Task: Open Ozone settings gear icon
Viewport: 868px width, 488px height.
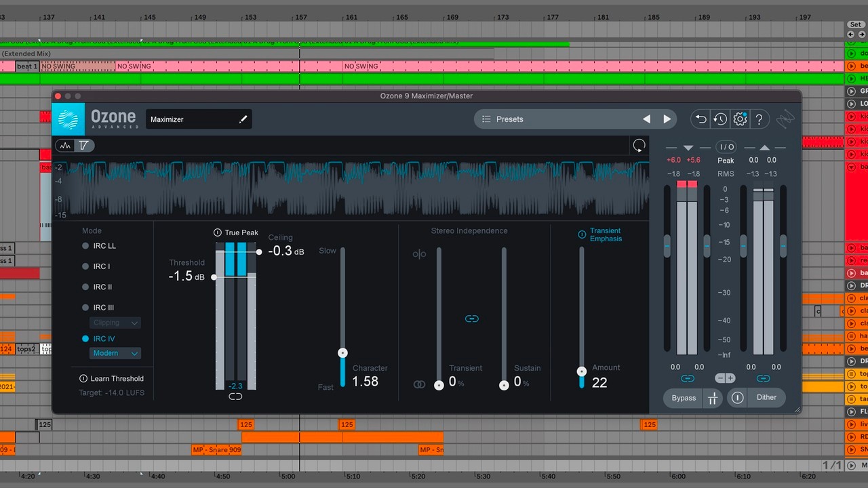Action: coord(740,119)
